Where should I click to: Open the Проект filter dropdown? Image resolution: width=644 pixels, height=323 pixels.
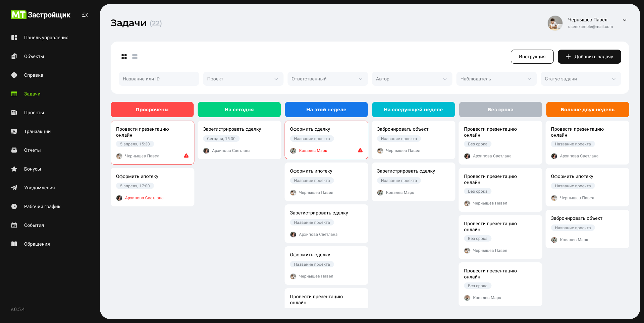click(x=243, y=79)
